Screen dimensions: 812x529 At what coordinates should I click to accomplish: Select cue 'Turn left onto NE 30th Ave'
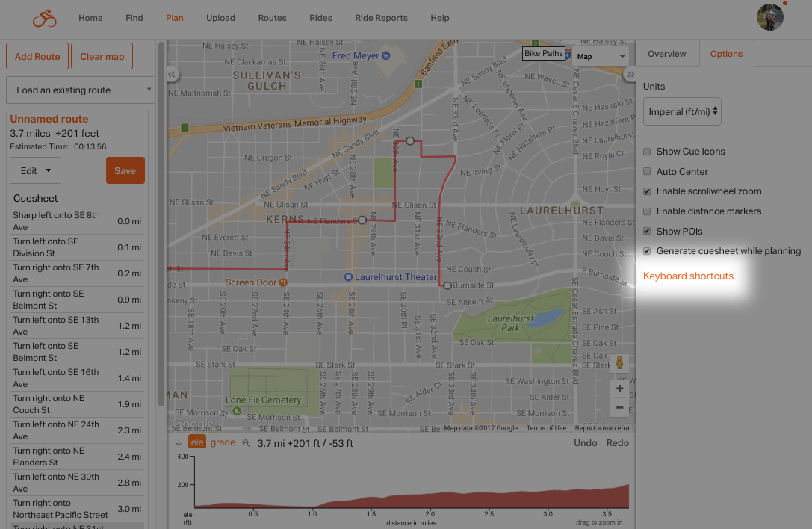click(77, 483)
